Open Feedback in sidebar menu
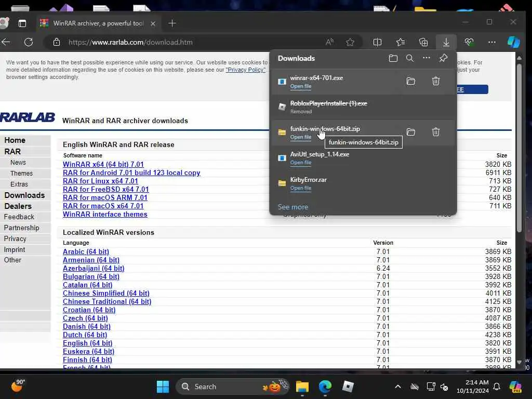 pos(19,217)
